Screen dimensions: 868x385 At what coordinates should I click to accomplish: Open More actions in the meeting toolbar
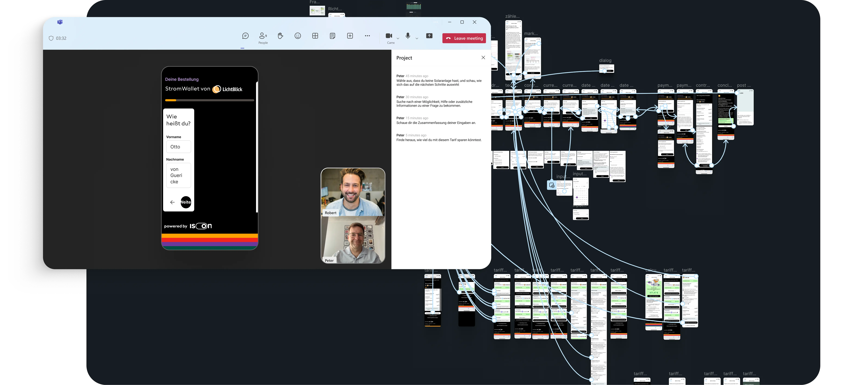tap(367, 36)
